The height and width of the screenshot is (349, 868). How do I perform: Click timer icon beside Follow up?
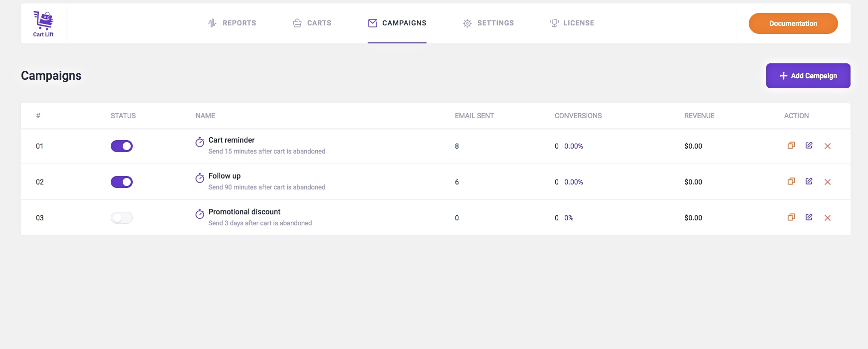point(200,178)
